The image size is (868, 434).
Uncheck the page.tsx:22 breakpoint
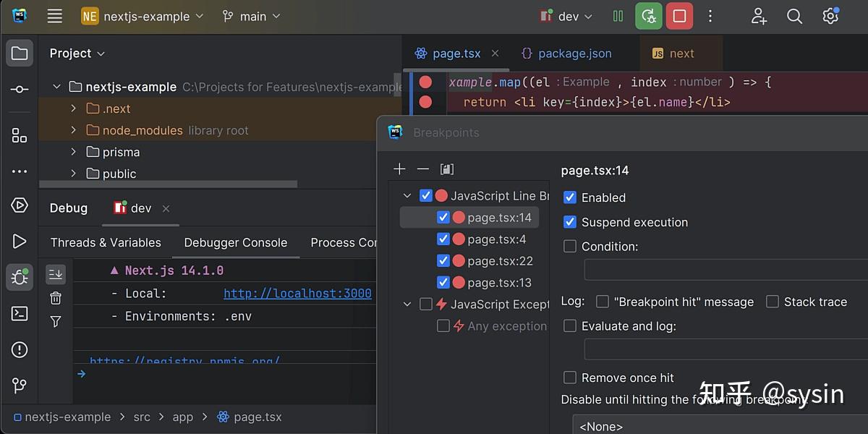point(443,261)
